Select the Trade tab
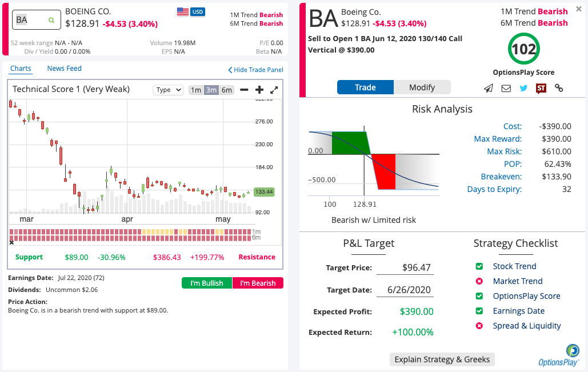Viewport: 588px width, 372px height. click(365, 87)
